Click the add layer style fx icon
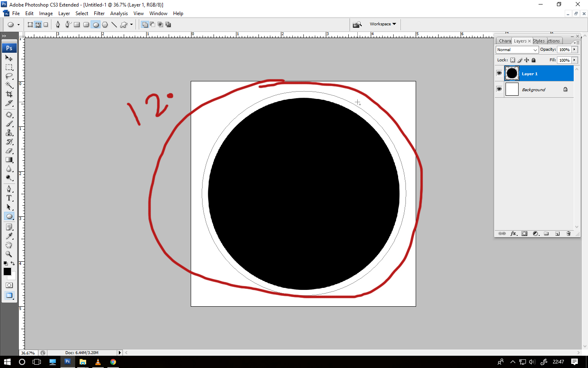The image size is (588, 368). pyautogui.click(x=513, y=233)
